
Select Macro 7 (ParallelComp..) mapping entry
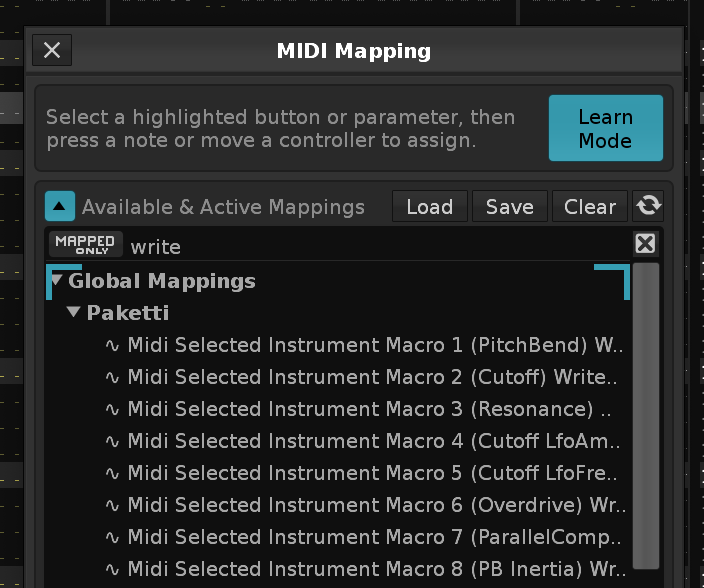(375, 537)
